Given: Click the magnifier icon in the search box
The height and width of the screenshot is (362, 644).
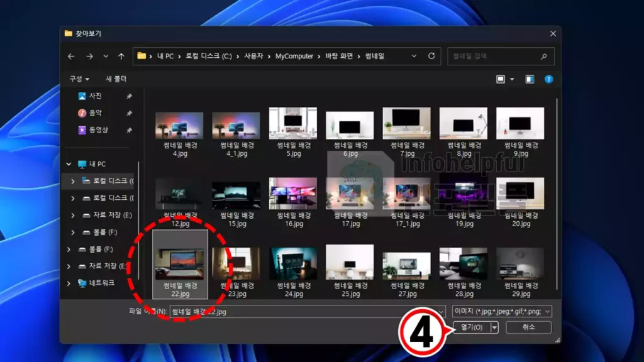Looking at the screenshot, I should (x=544, y=56).
